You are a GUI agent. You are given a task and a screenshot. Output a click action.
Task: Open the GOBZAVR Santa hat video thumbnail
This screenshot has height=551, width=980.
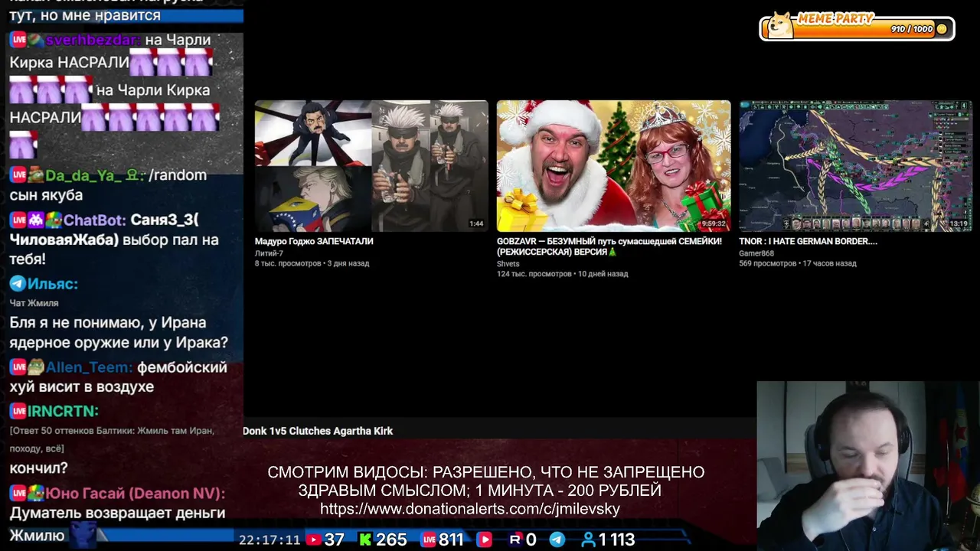point(613,165)
